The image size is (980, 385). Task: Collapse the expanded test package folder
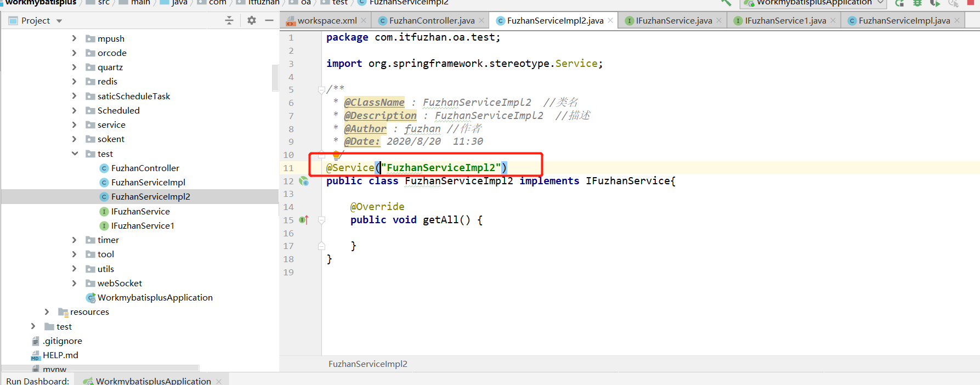[75, 154]
